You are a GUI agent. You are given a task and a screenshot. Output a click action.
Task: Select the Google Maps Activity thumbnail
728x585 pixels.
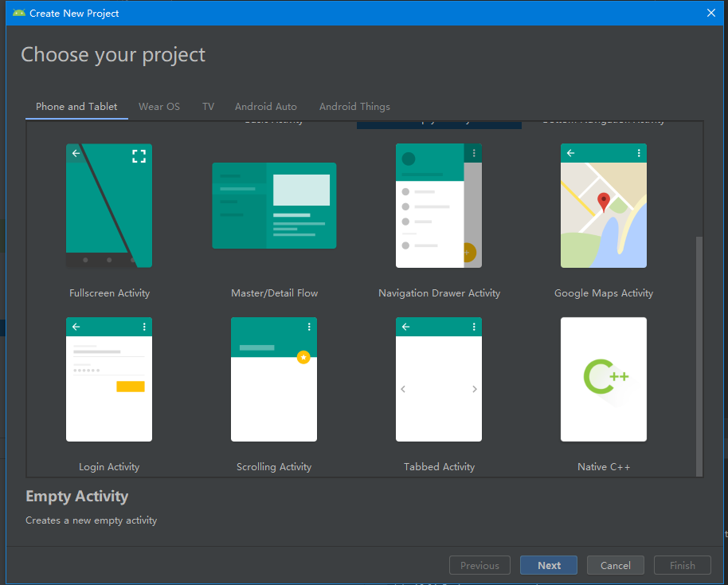click(604, 206)
